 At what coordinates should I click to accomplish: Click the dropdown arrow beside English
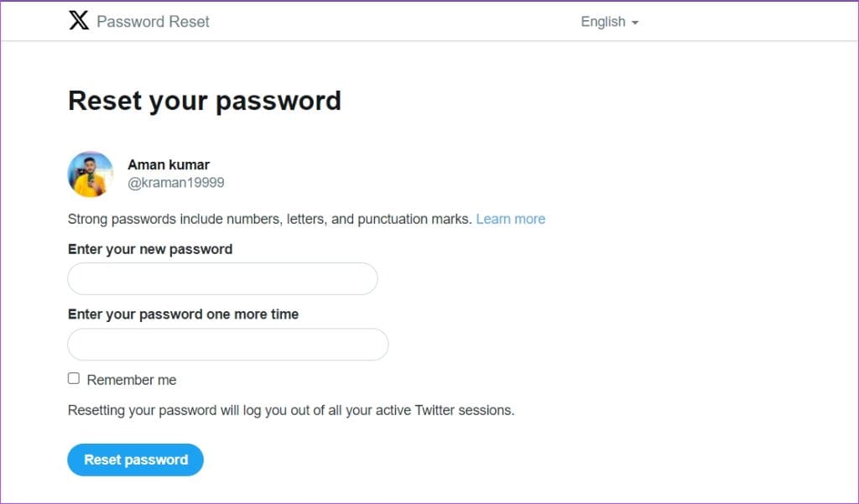[x=635, y=23]
